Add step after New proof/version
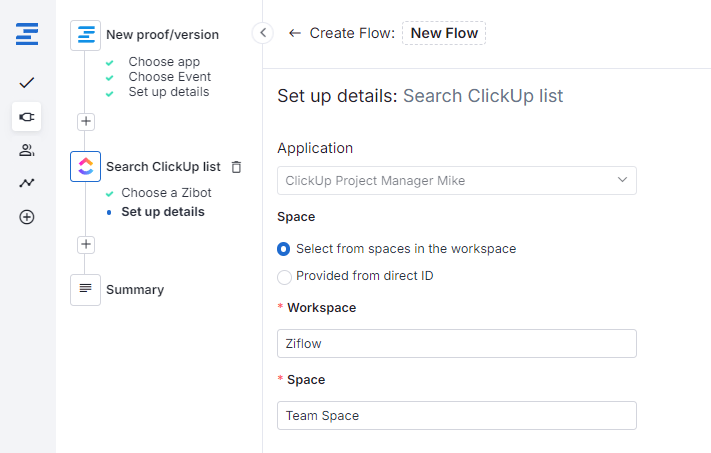711x453 pixels. (86, 121)
